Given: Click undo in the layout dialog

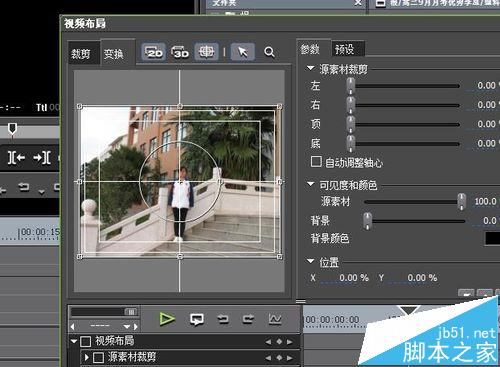Looking at the screenshot, I should tap(223, 319).
